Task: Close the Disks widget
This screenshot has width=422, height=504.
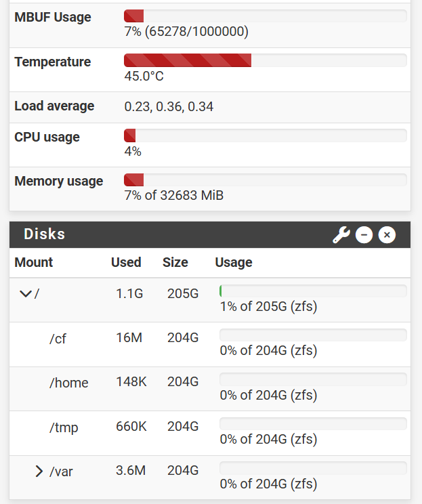Action: (387, 234)
